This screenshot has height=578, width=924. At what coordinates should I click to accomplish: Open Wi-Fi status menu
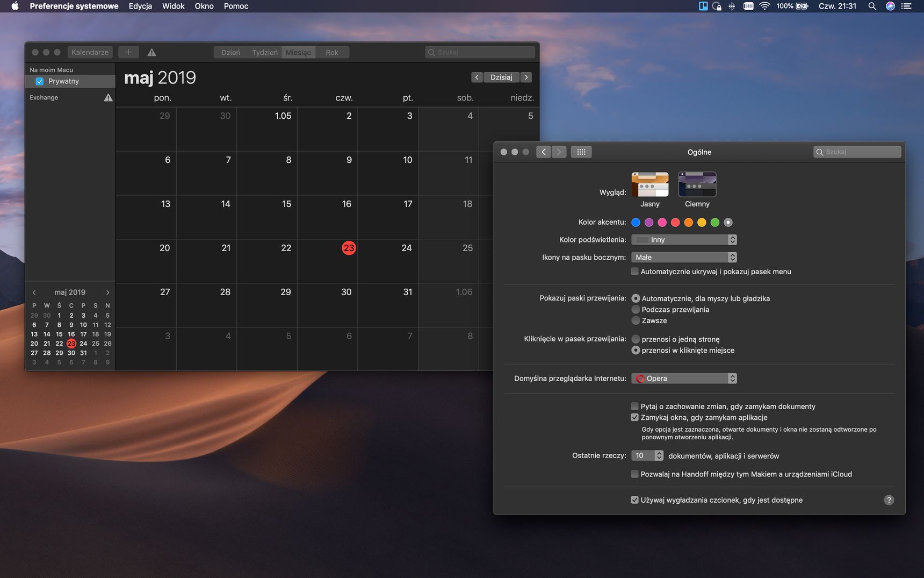click(x=765, y=6)
